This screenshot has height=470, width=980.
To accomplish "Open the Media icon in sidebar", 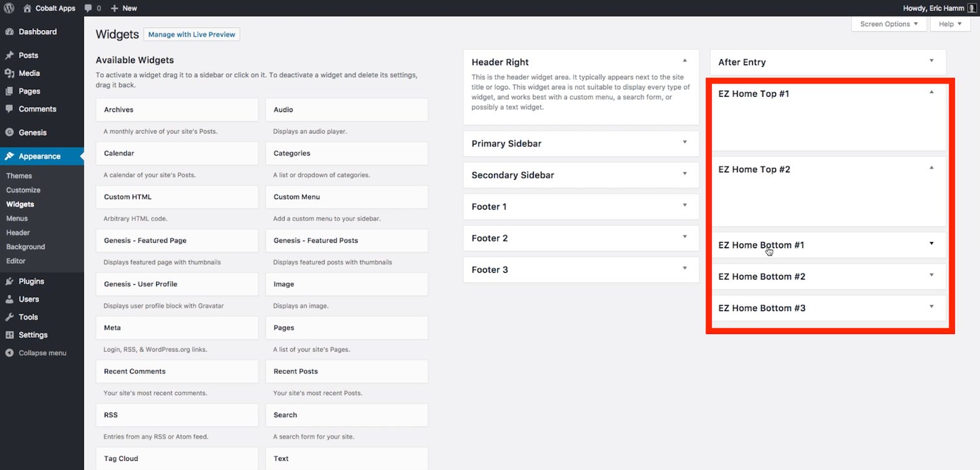I will pos(10,73).
